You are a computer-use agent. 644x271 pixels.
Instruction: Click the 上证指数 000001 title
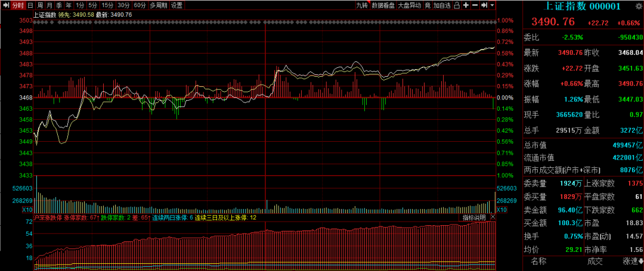(x=581, y=6)
